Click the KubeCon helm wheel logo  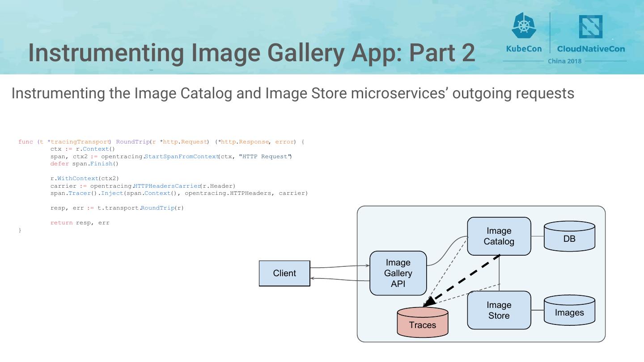click(x=524, y=25)
